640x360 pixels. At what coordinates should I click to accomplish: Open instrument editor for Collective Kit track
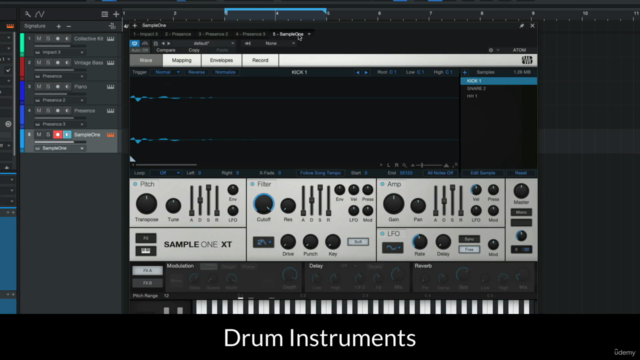tap(110, 39)
